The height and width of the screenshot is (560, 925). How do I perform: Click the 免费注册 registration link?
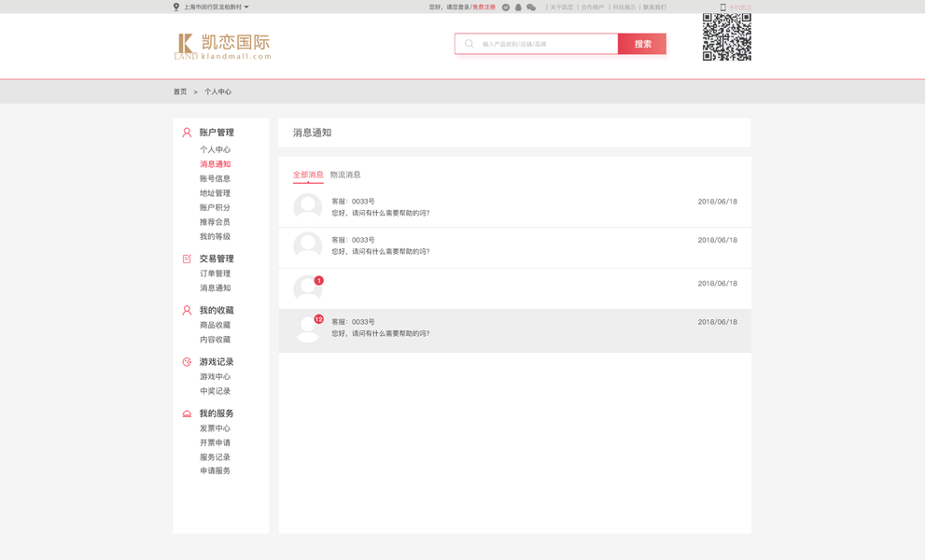485,7
